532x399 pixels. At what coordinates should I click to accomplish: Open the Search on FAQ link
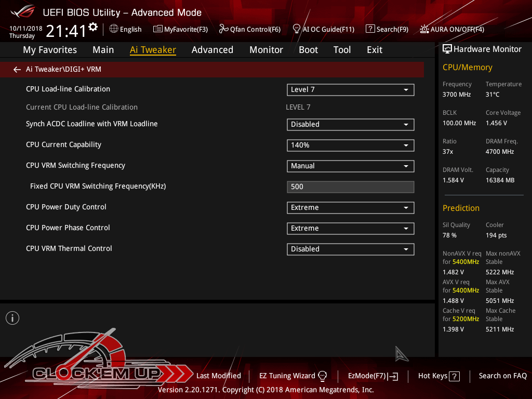click(502, 376)
